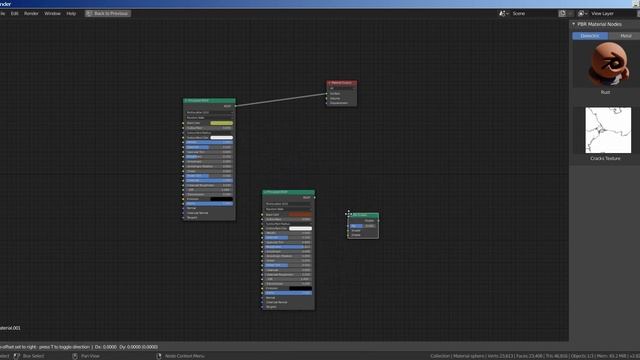This screenshot has width=640, height=360.
Task: Click the Node Context Menu status hint
Action: (184, 356)
